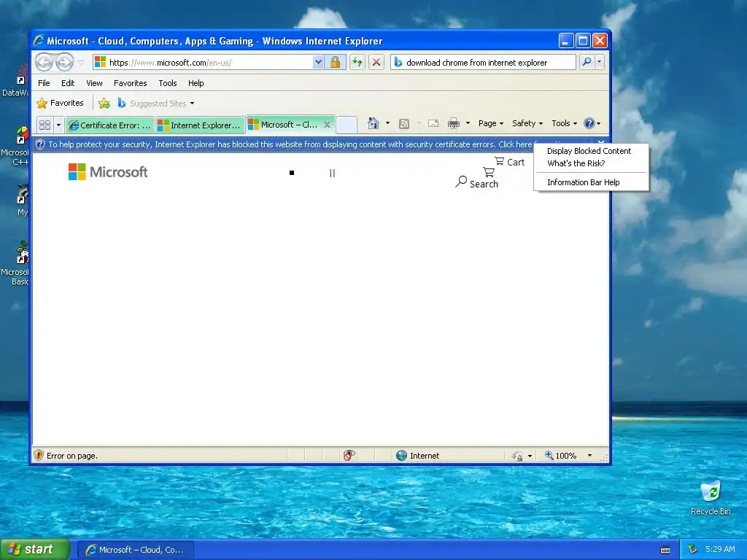Expand the address bar autocomplete dropdown
This screenshot has width=747, height=560.
[318, 63]
